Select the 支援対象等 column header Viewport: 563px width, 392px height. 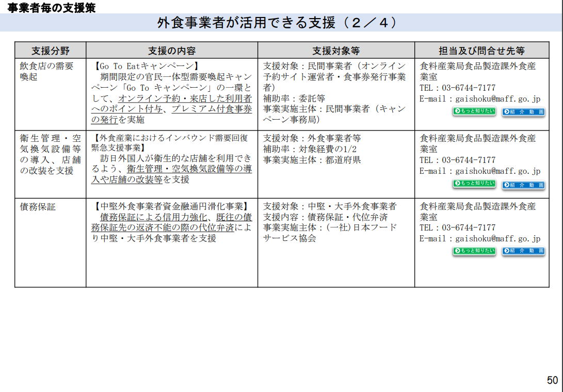(x=336, y=51)
